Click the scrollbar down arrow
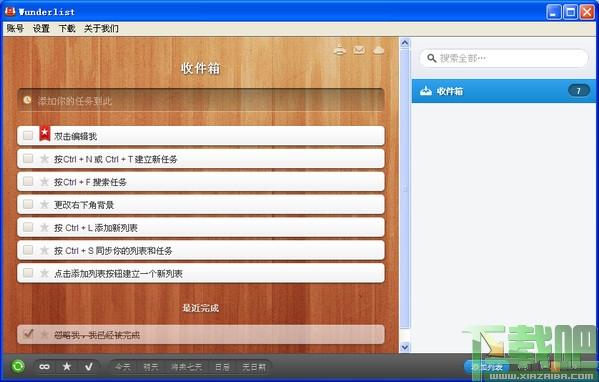This screenshot has height=382, width=599. point(405,347)
